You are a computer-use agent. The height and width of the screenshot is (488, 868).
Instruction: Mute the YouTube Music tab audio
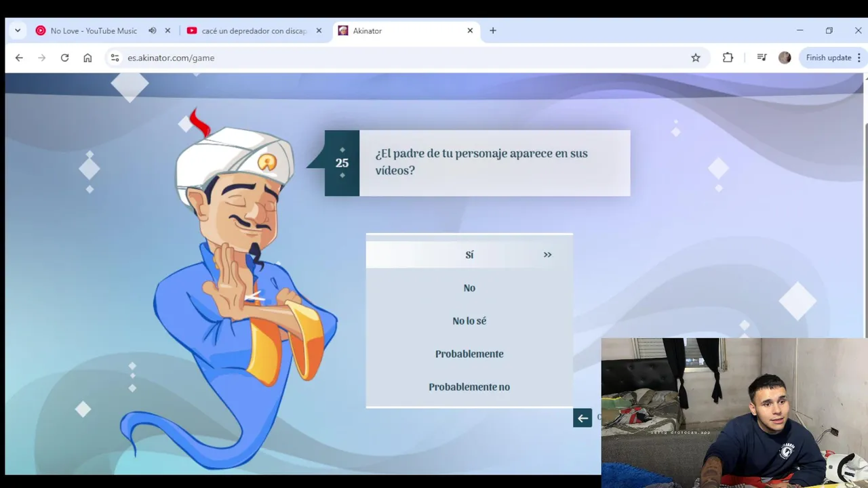pos(153,30)
